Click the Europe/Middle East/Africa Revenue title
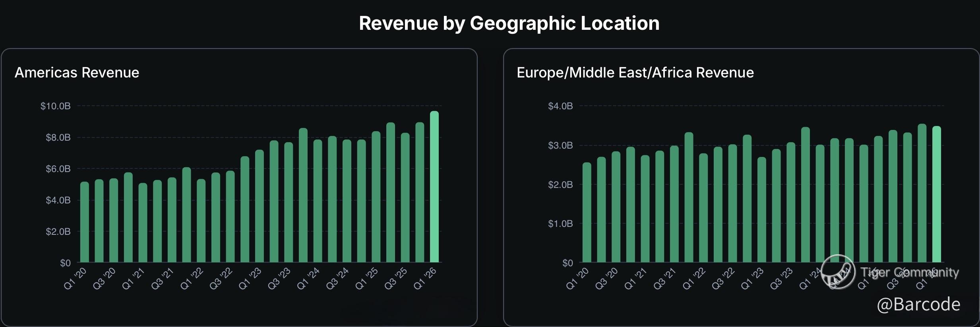The height and width of the screenshot is (327, 980). coord(635,73)
